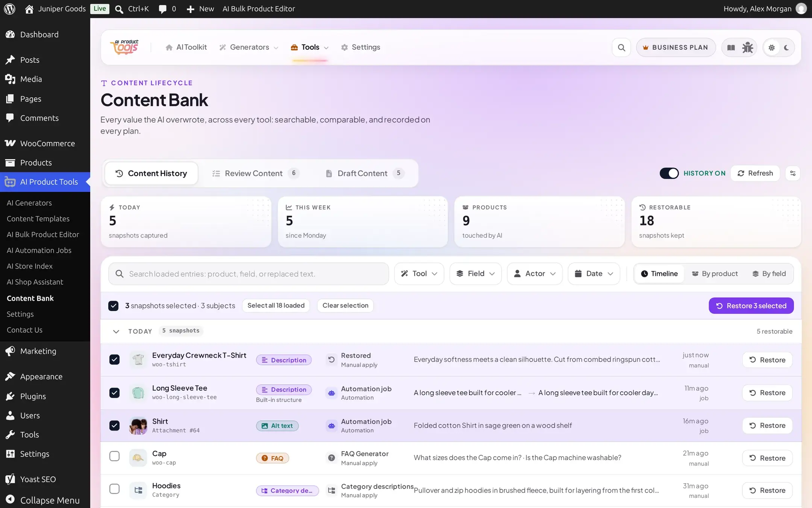Switch to dark mode moon icon
Image resolution: width=812 pixels, height=508 pixels.
[786, 47]
